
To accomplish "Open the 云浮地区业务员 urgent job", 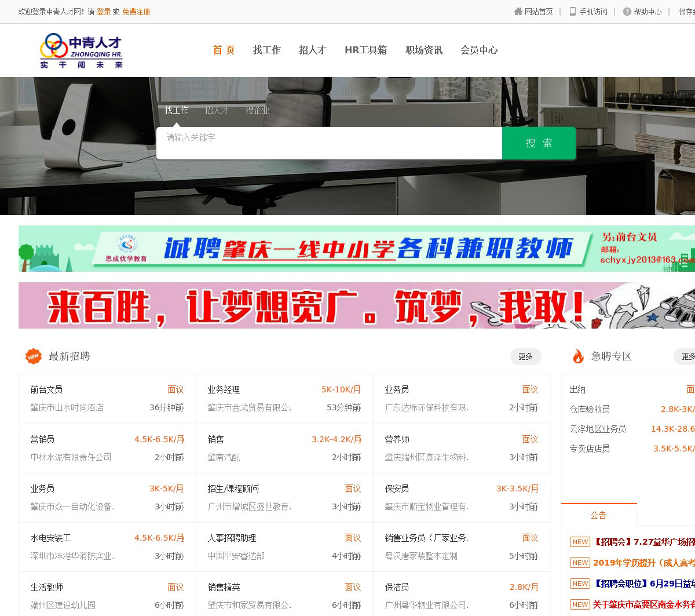I will 598,429.
